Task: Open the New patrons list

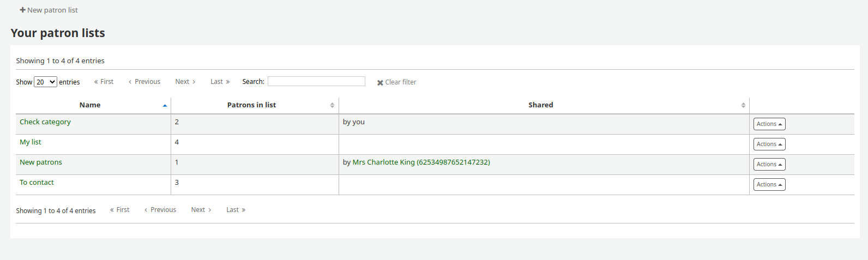Action: point(41,162)
